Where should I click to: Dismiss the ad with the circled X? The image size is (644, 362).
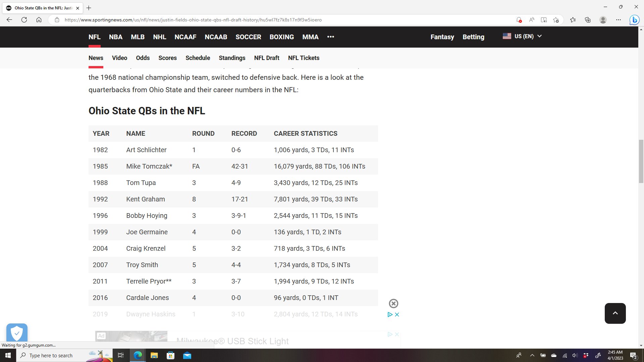(393, 303)
